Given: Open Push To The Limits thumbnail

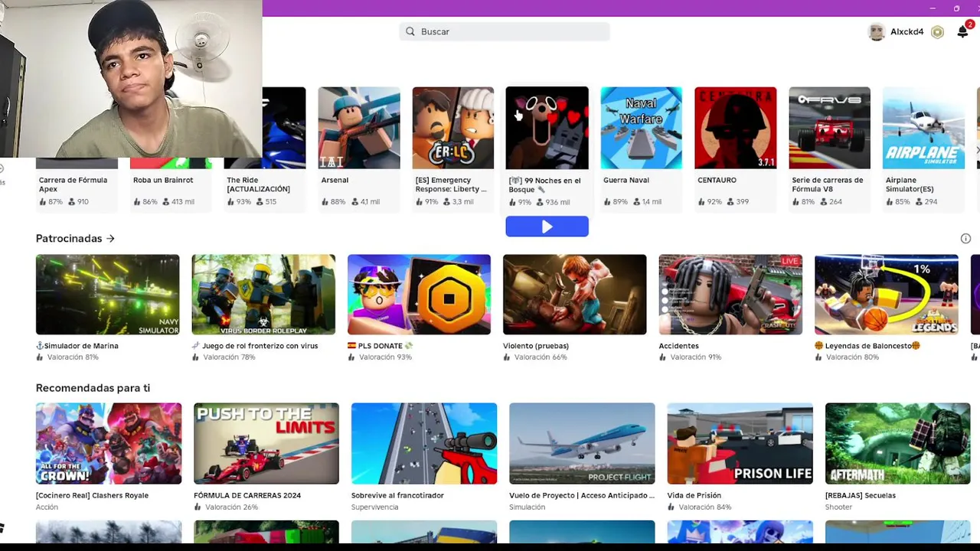Looking at the screenshot, I should [266, 444].
